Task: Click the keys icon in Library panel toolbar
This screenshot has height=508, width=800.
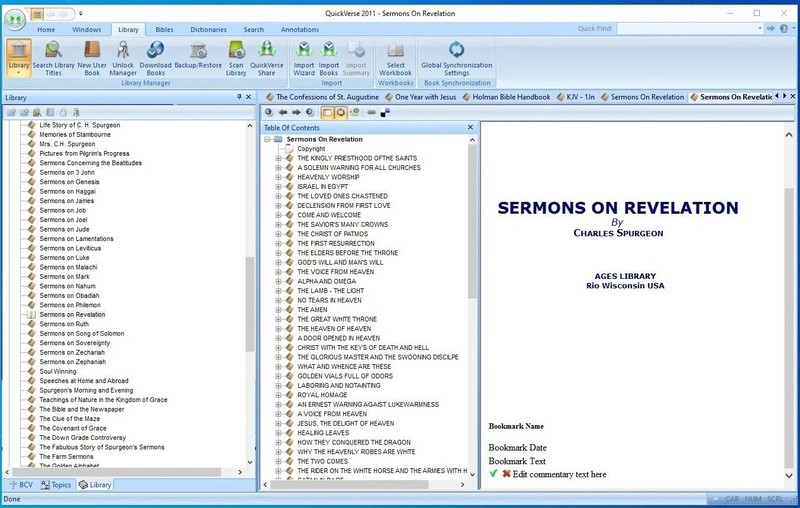Action: [x=76, y=112]
